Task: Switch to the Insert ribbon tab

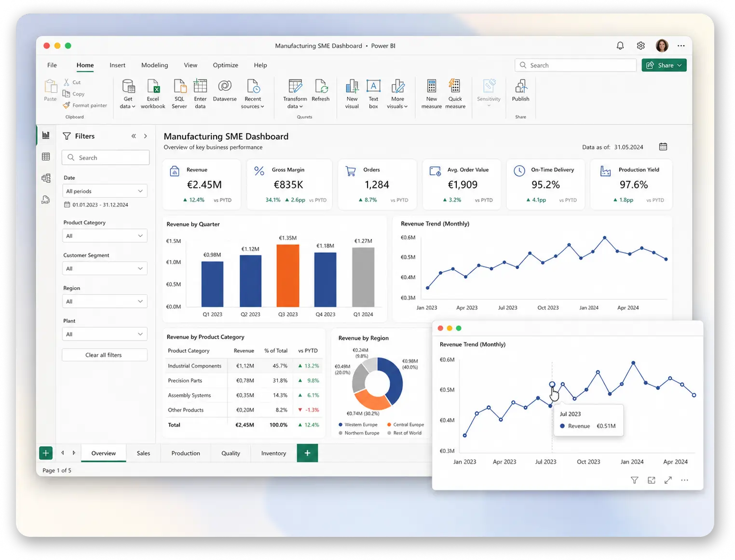Action: point(117,65)
